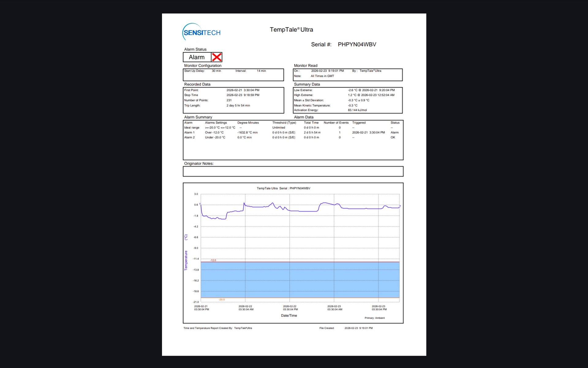Screen dimensions: 588x368
Task: Click the Alarm status box
Action: pos(197,57)
